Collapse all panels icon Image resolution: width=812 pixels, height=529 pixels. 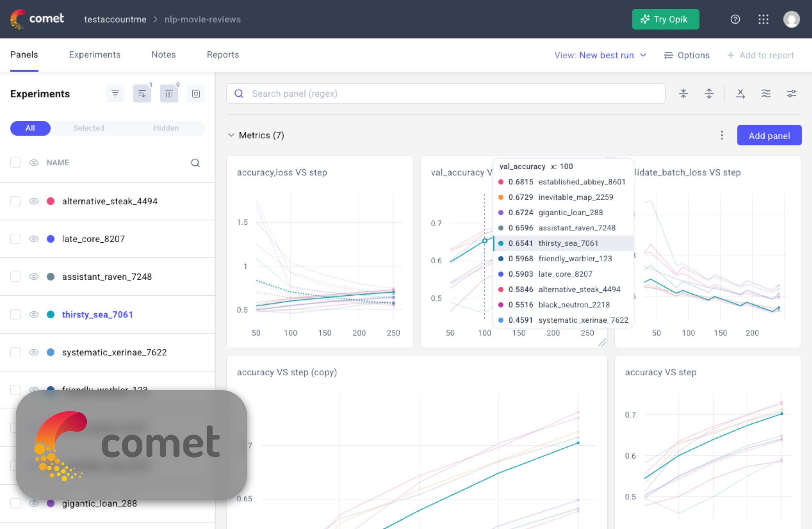(x=683, y=94)
